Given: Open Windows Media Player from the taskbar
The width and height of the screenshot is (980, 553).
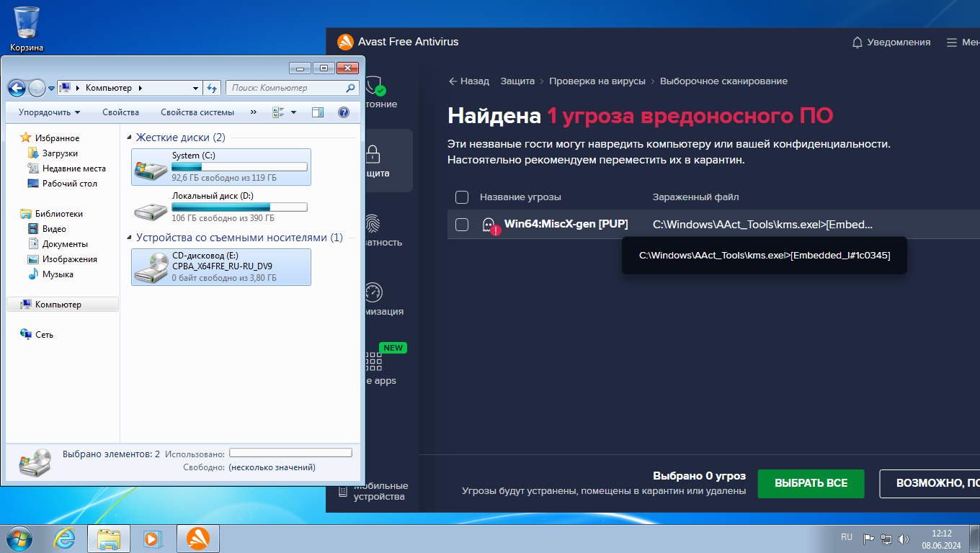Looking at the screenshot, I should tap(153, 539).
